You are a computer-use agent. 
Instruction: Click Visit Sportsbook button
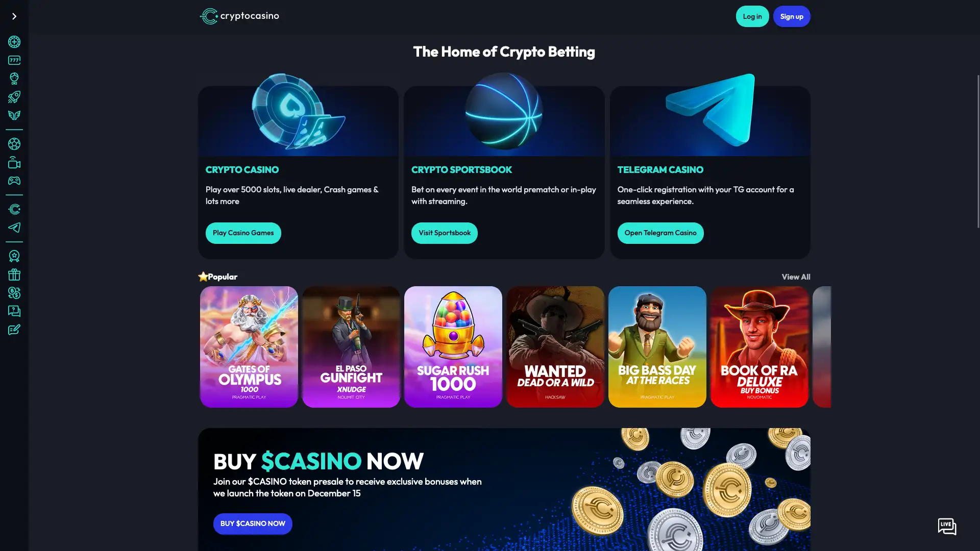coord(445,233)
